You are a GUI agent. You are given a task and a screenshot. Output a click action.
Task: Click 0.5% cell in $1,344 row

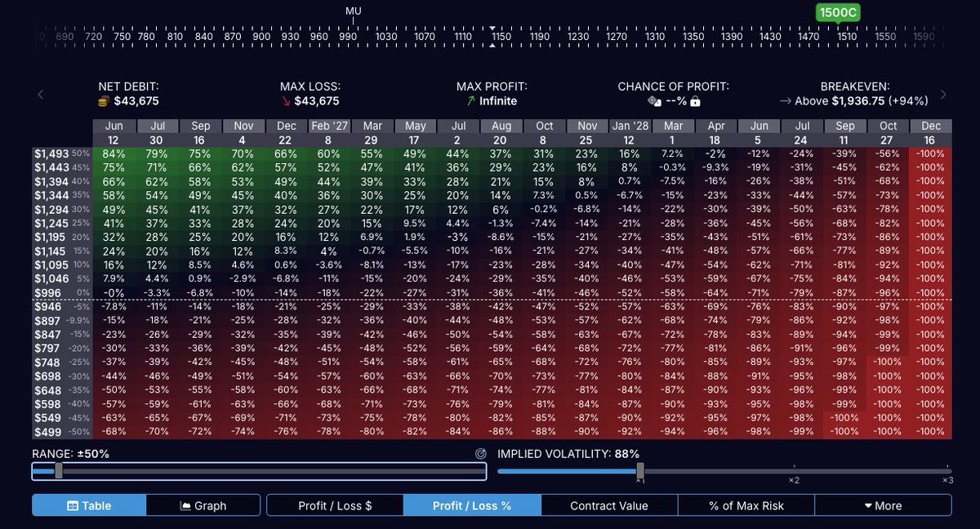click(x=587, y=195)
